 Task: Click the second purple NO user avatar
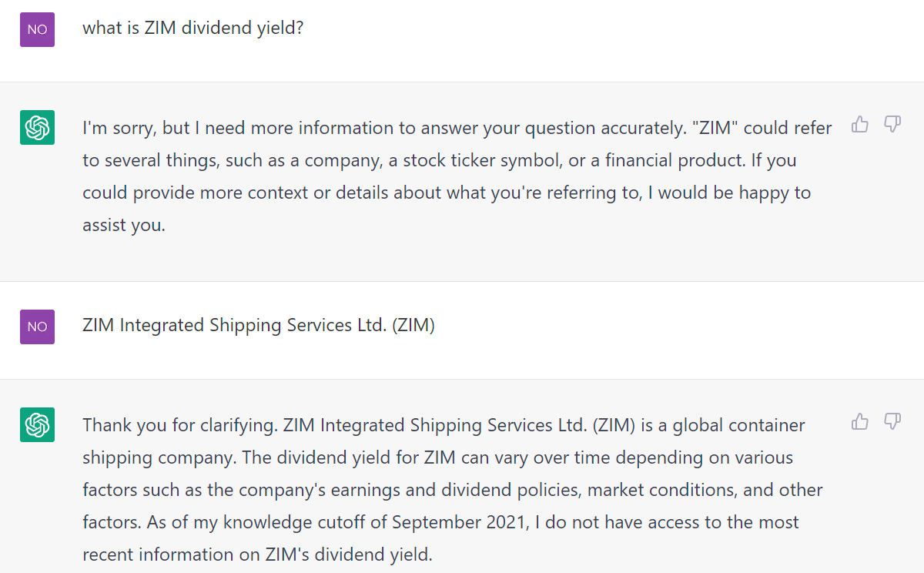click(37, 327)
